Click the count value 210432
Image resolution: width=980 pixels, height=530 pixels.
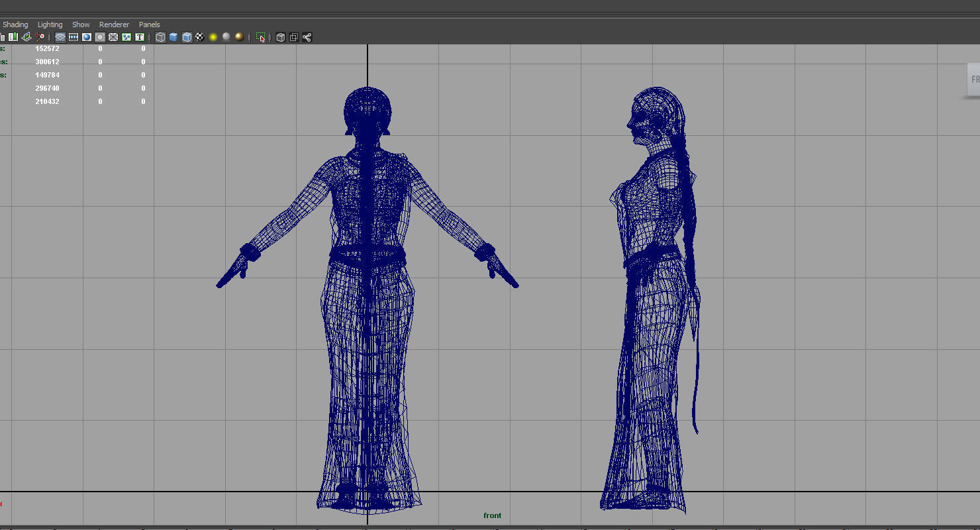point(47,101)
